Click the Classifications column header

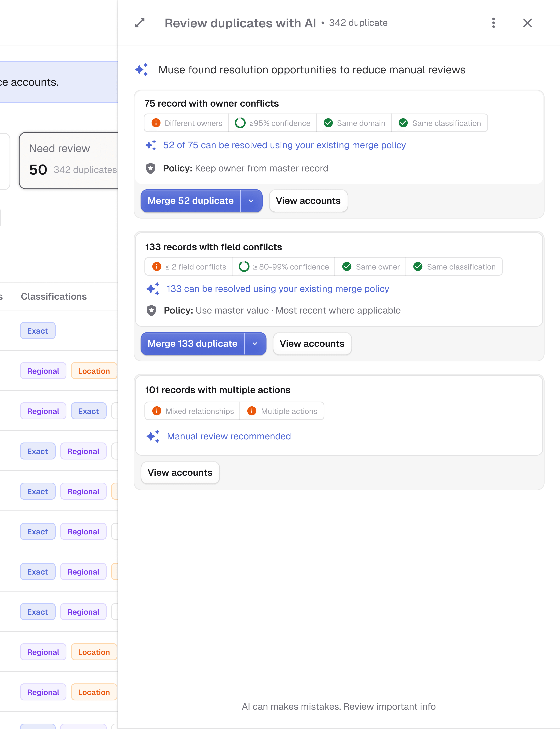pyautogui.click(x=54, y=296)
